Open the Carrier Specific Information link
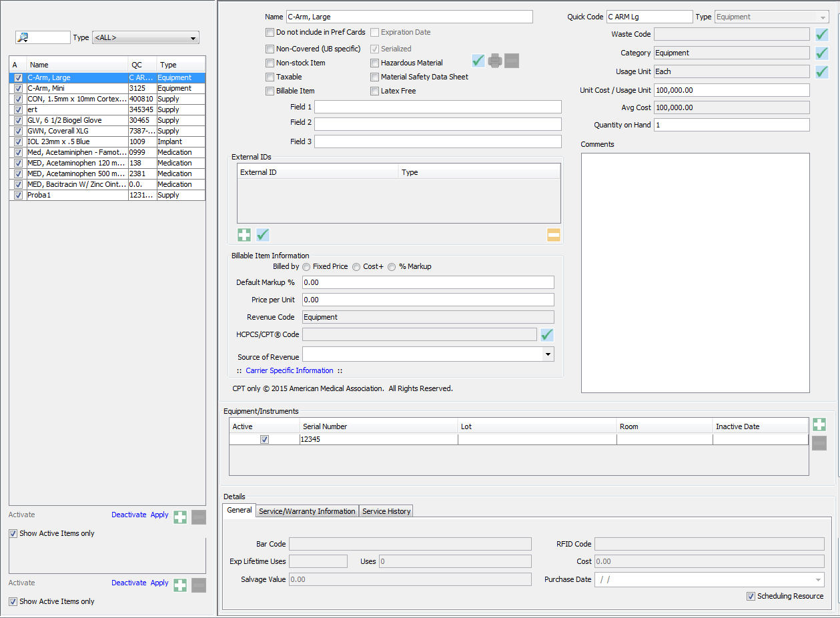 pos(290,370)
